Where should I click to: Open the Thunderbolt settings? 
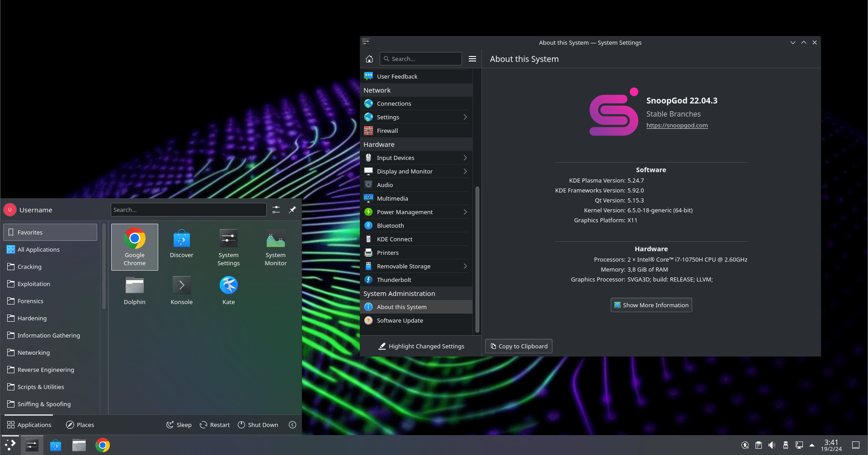[416, 280]
